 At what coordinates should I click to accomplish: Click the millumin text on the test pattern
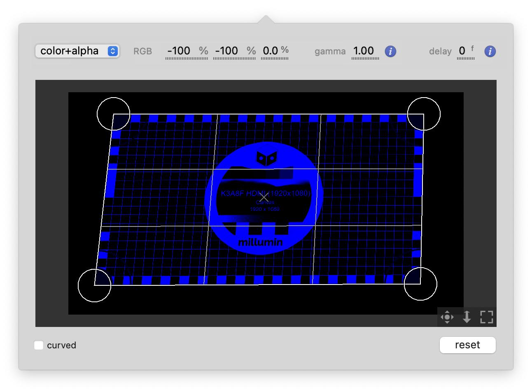pyautogui.click(x=261, y=243)
